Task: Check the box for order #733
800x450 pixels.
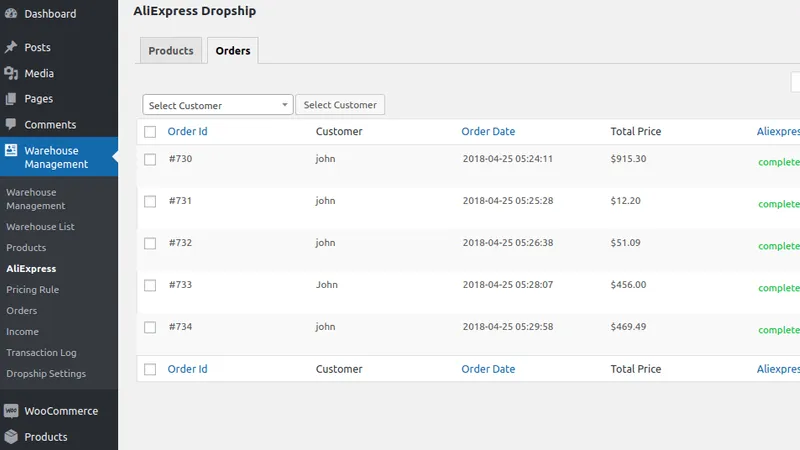Action: (150, 285)
